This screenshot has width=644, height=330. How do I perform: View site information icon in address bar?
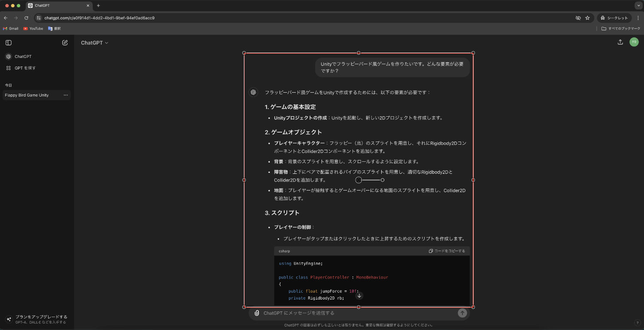[38, 18]
